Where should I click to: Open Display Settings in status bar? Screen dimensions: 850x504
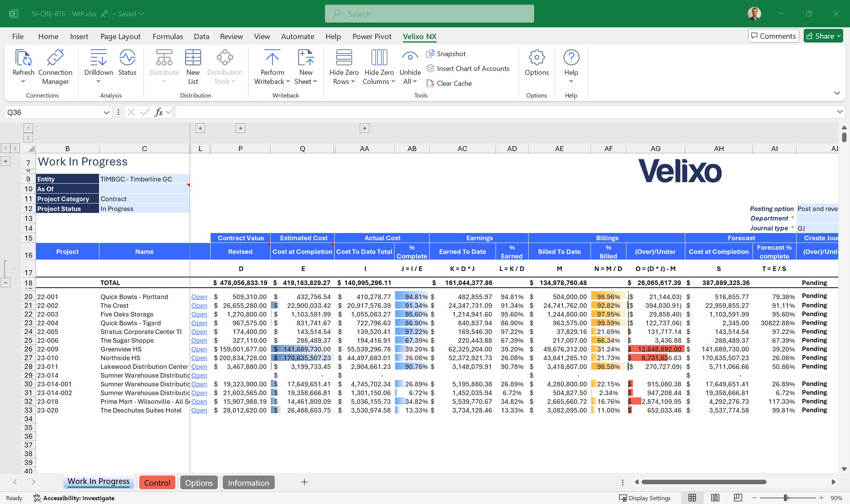pyautogui.click(x=645, y=498)
